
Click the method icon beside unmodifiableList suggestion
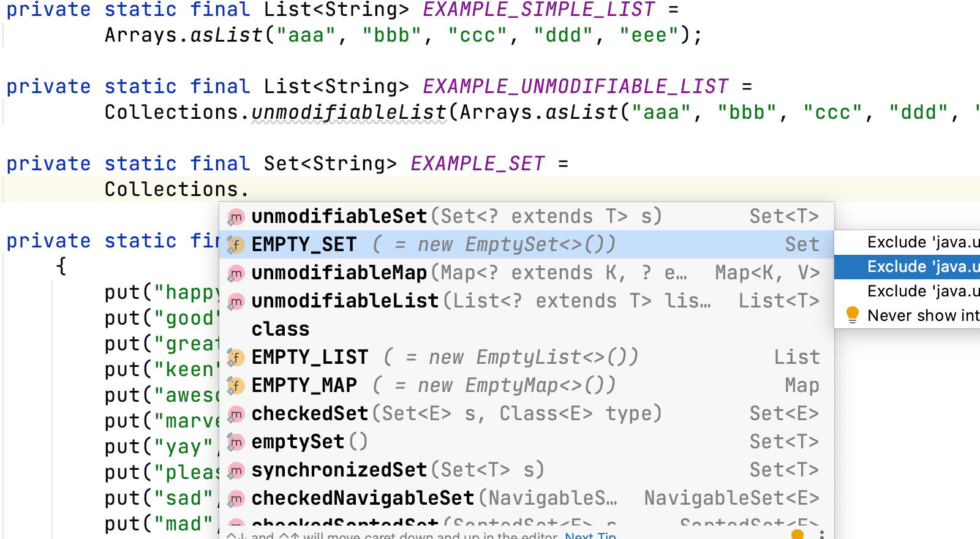[236, 301]
